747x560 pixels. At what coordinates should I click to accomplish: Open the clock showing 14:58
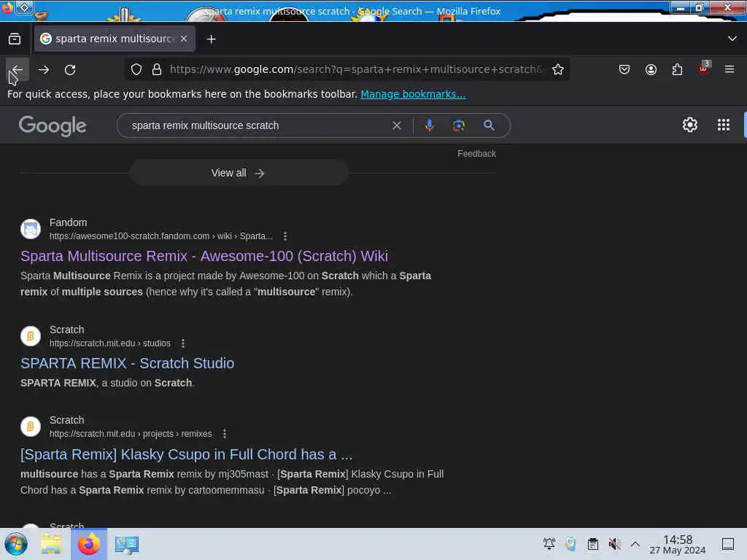click(x=678, y=544)
